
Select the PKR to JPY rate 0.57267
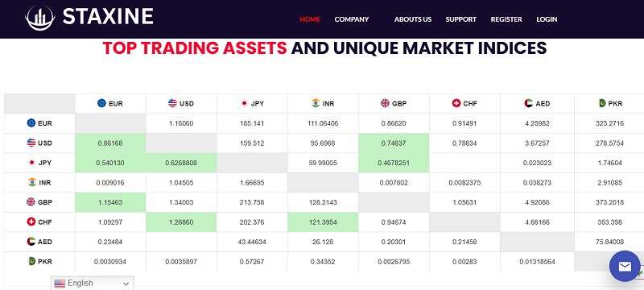252,262
